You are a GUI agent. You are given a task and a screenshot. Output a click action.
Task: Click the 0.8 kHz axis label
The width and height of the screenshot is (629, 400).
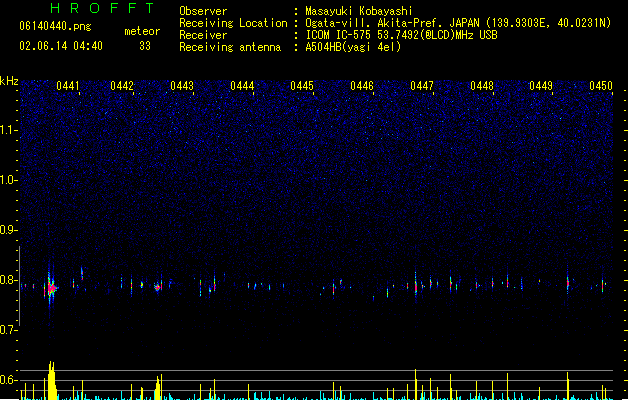tap(8, 280)
